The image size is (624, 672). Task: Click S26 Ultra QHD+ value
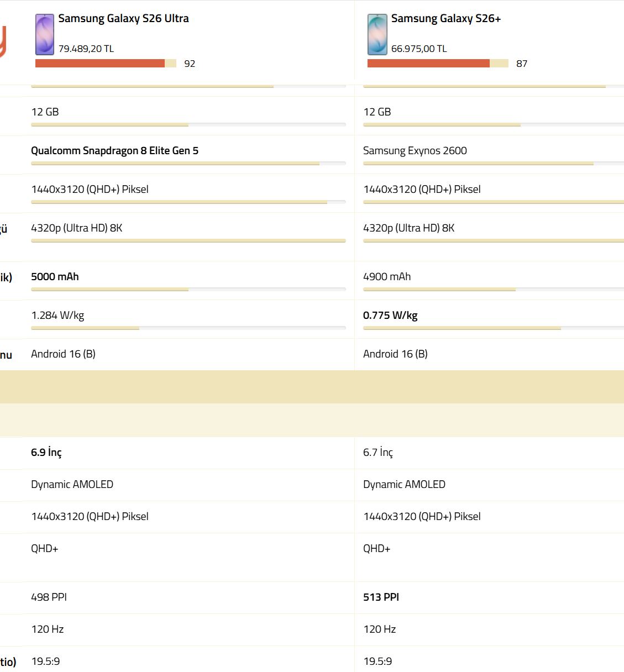pos(44,548)
